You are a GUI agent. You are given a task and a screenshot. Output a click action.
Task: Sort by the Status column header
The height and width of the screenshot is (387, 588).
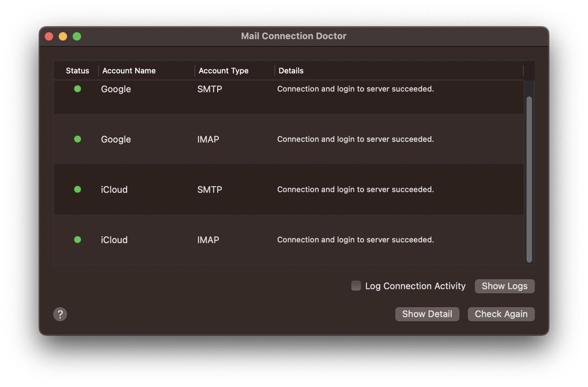77,71
